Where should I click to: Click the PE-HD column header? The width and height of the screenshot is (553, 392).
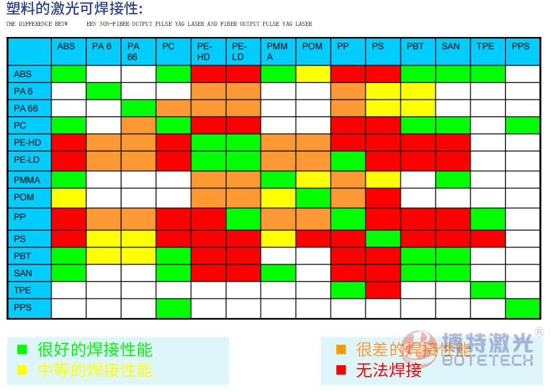click(208, 52)
